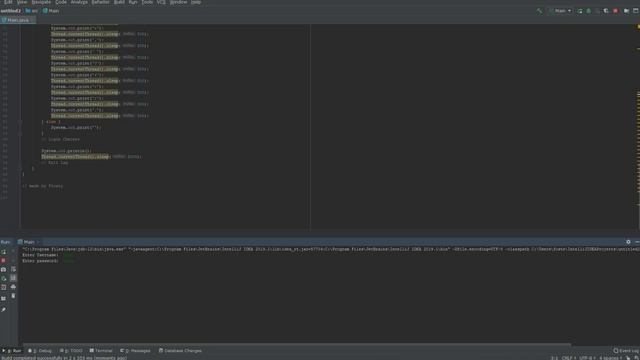
Task: Open the Project Structure icon
Action: [626, 11]
